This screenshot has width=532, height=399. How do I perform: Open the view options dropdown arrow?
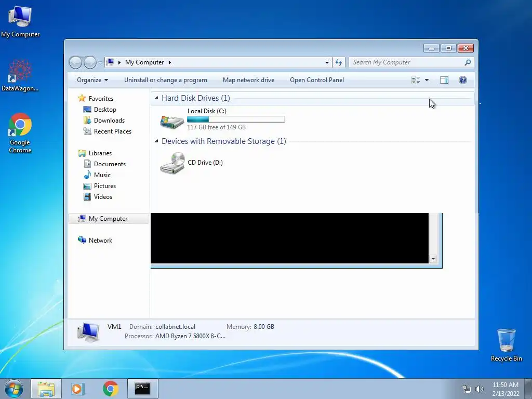(427, 80)
